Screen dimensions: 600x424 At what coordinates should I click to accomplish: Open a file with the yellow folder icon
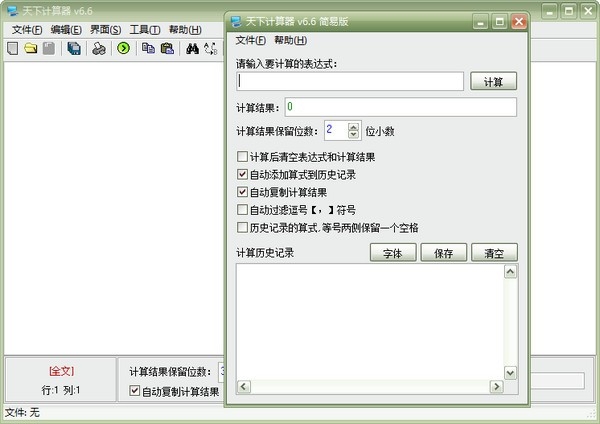click(x=31, y=49)
